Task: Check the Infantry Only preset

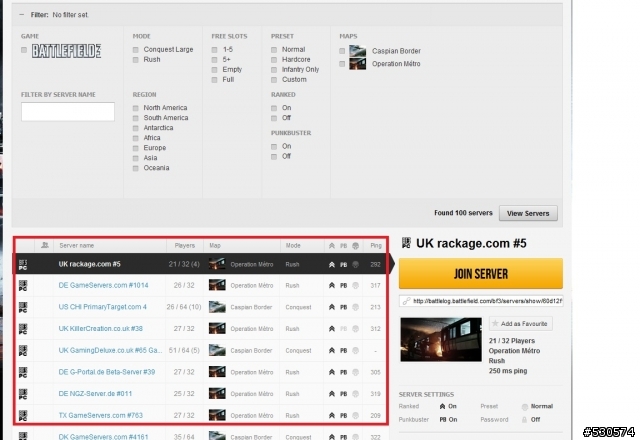Action: [274, 70]
